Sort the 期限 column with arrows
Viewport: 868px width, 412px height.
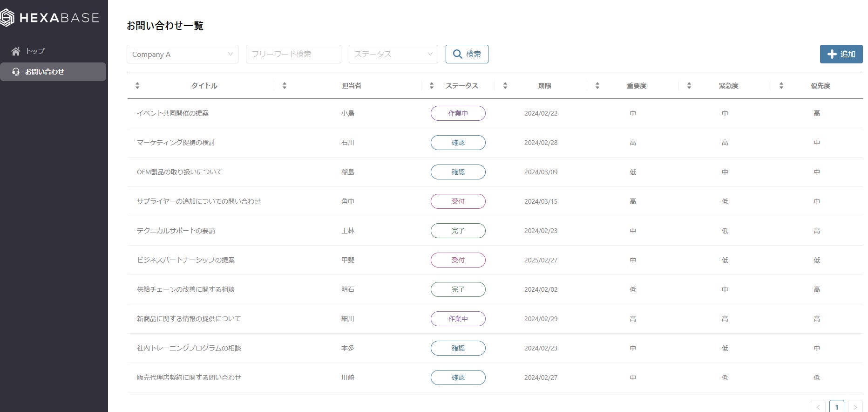[505, 86]
